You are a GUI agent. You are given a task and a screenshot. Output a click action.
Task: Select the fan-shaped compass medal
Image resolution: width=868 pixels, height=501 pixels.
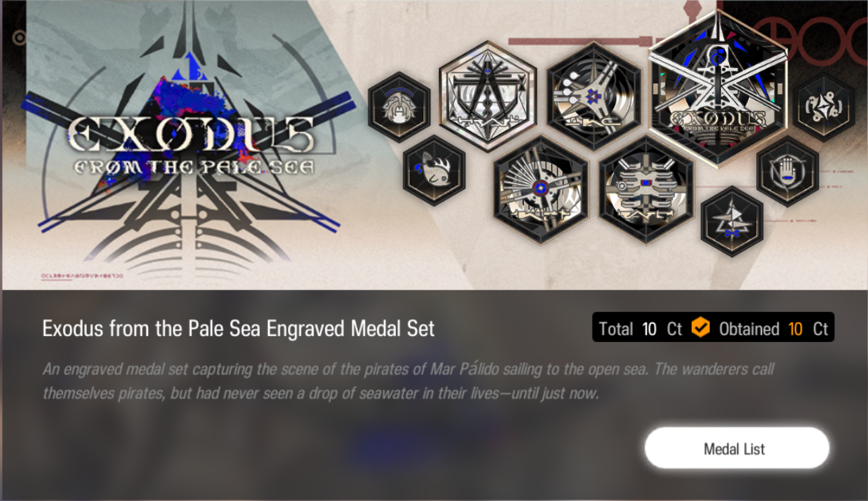(x=540, y=190)
